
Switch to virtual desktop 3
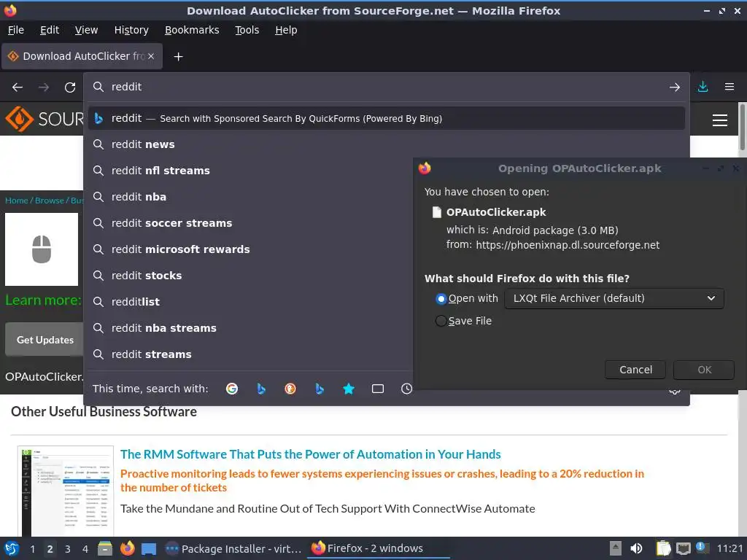(68, 549)
